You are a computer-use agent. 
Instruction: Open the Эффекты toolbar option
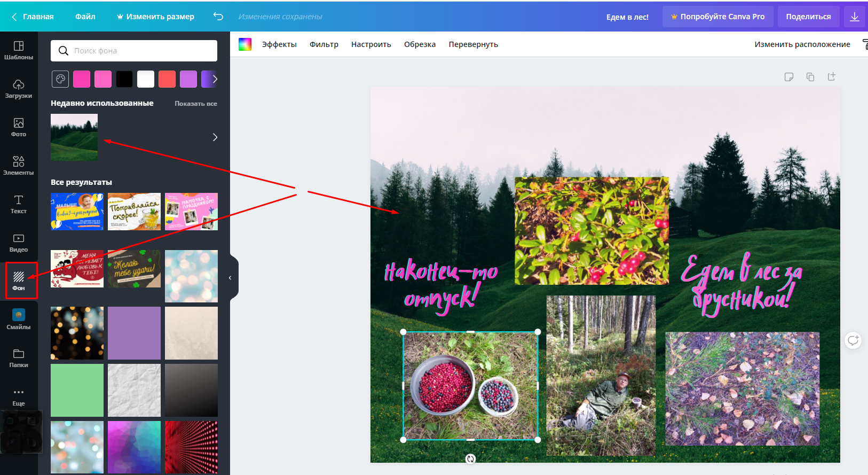[x=279, y=44]
